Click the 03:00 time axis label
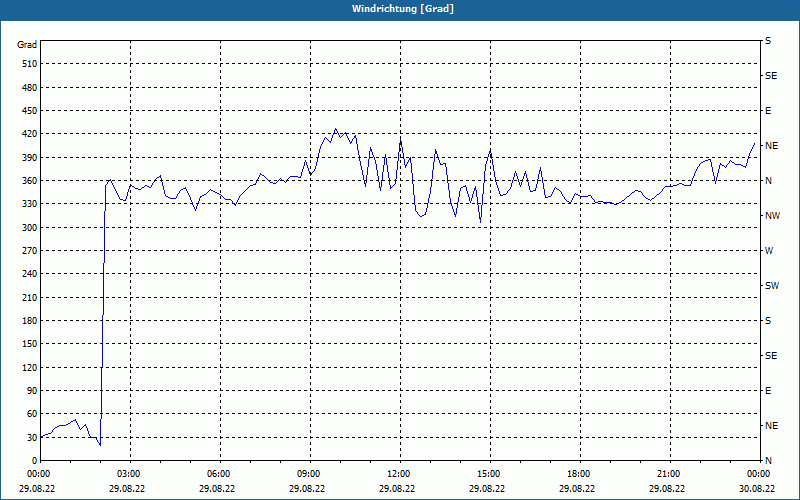This screenshot has height=500, width=800. [x=131, y=474]
